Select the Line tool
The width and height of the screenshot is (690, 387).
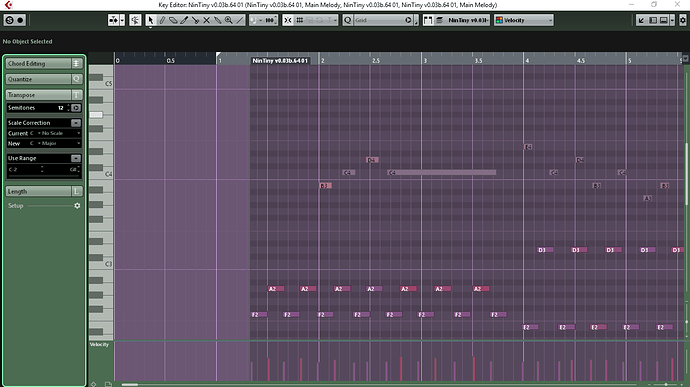click(239, 20)
